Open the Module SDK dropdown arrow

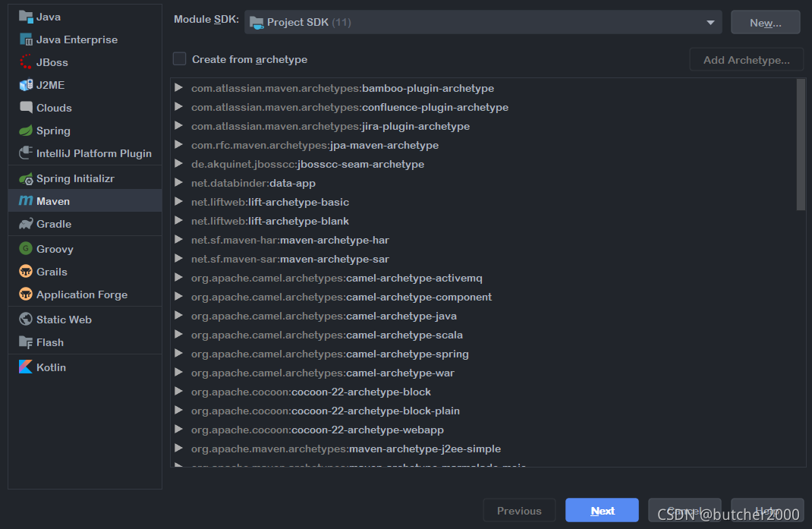click(x=710, y=22)
